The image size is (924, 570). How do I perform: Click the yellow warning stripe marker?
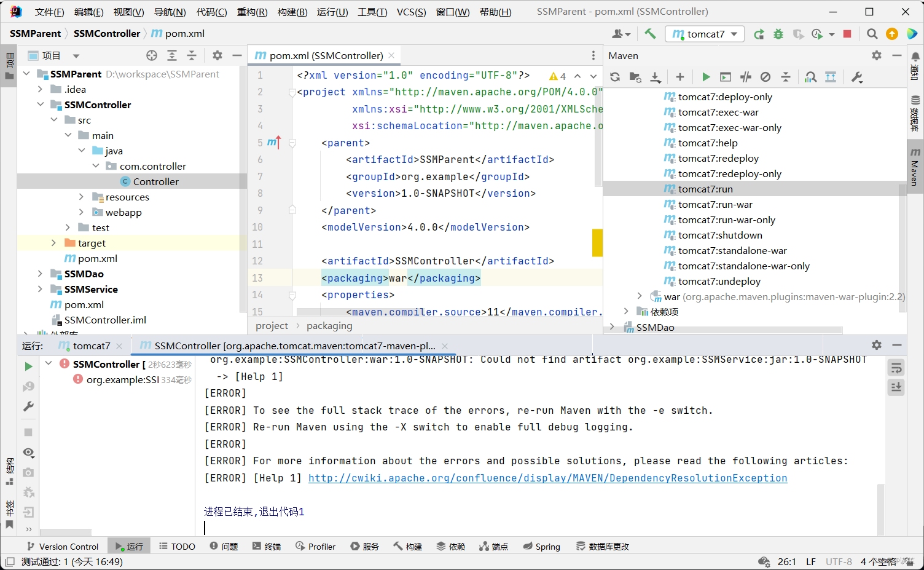(x=597, y=242)
